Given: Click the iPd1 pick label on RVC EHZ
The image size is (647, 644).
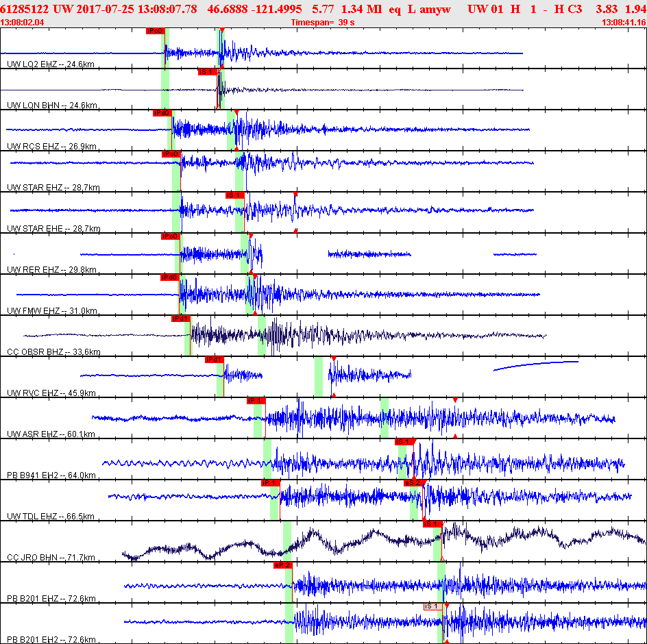Looking at the screenshot, I should click(214, 360).
